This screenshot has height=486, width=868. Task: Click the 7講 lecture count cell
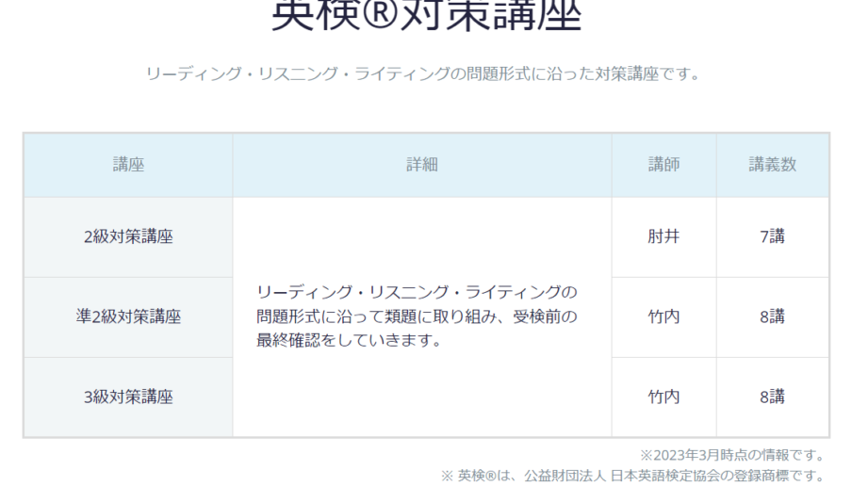pyautogui.click(x=773, y=237)
